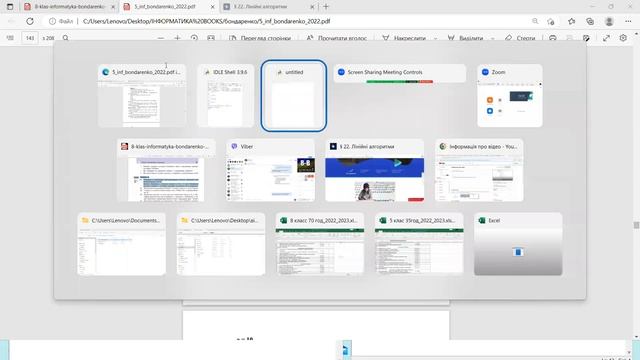Switch to the untitled IDLE window
The image size is (640, 360).
tap(293, 96)
